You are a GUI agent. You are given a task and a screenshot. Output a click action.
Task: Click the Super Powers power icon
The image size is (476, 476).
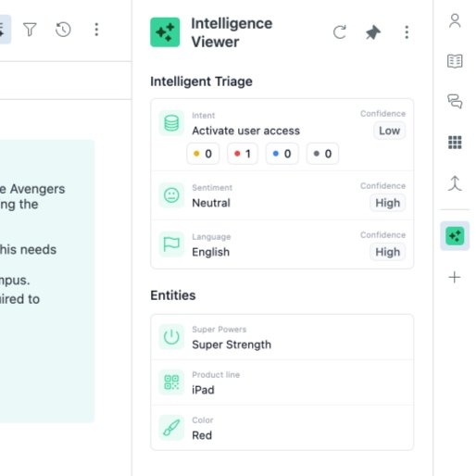click(x=171, y=337)
